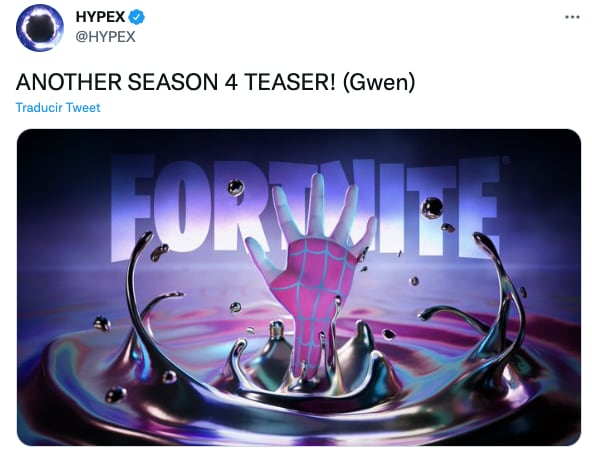Click the chrome splash on image's right
The image size is (592, 456).
coord(487,302)
